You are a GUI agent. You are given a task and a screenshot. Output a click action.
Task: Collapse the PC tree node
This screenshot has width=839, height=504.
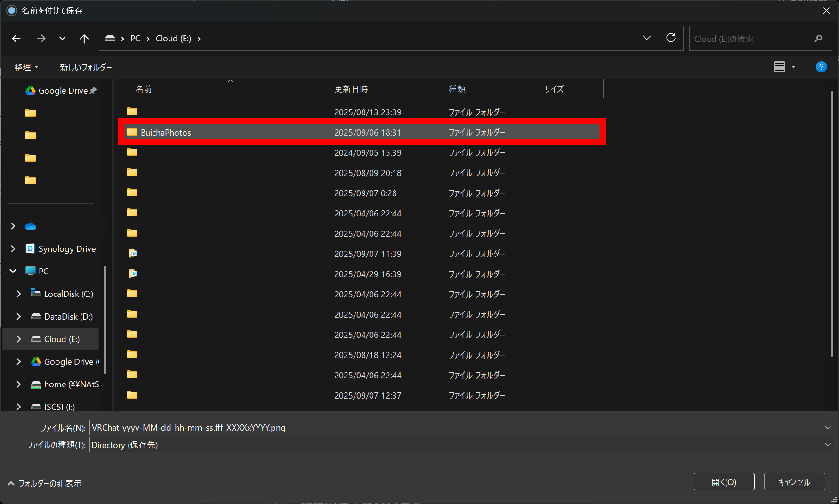tap(13, 271)
